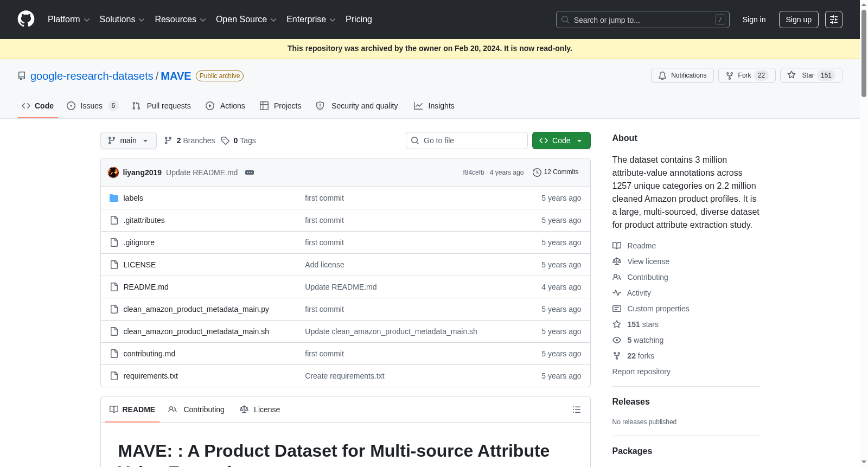This screenshot has height=467, width=868.
Task: Click the branches icon beside 2 Branches
Action: (168, 140)
